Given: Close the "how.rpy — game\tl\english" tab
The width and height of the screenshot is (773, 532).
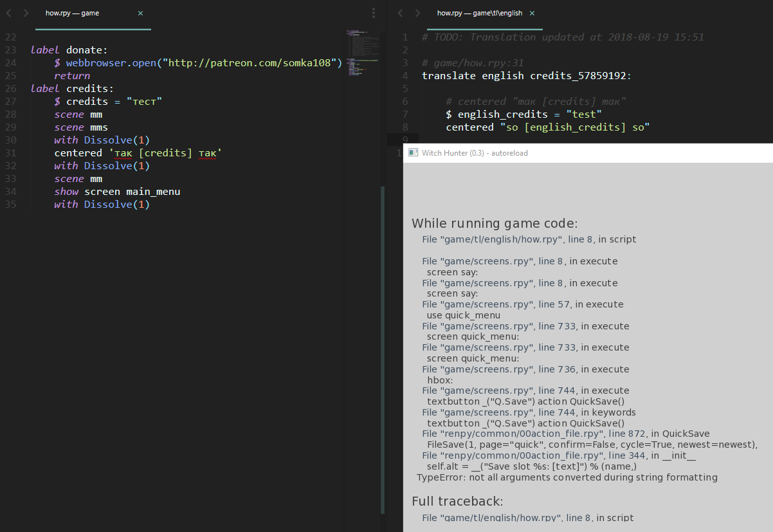Looking at the screenshot, I should click(x=531, y=12).
